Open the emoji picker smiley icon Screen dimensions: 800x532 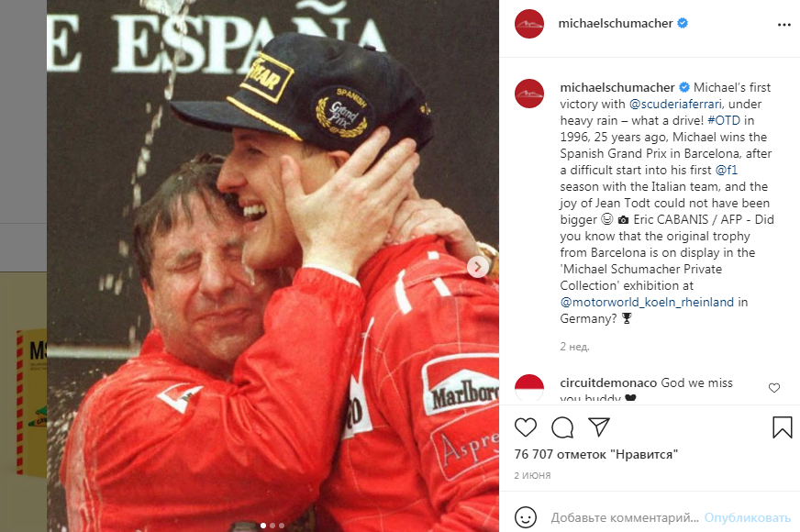526,517
